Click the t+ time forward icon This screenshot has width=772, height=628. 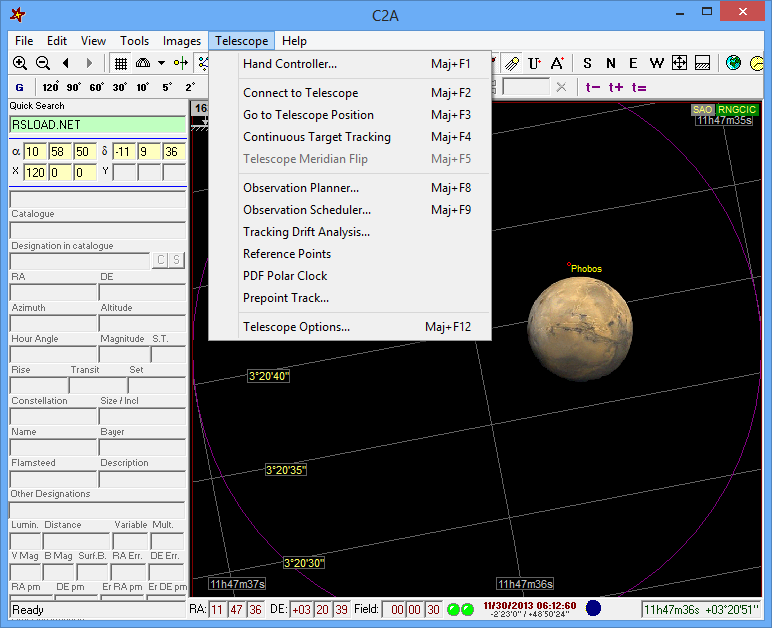pyautogui.click(x=616, y=87)
